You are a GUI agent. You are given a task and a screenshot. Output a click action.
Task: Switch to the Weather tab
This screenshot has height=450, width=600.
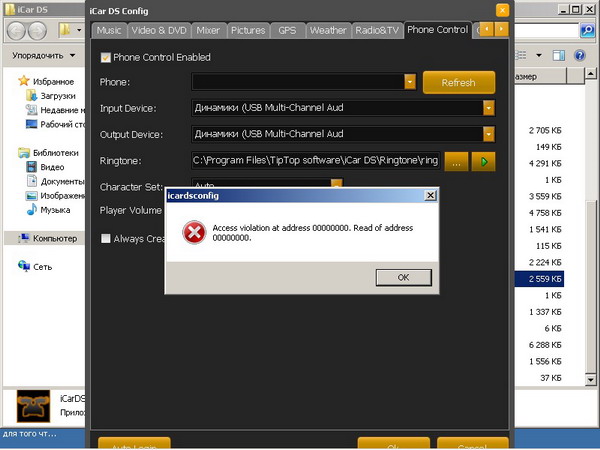pos(328,30)
